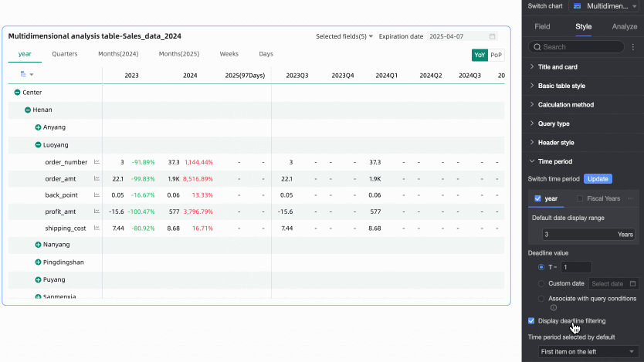644x362 pixels.
Task: Click trend chart icon beside profit_amt
Action: click(x=97, y=211)
